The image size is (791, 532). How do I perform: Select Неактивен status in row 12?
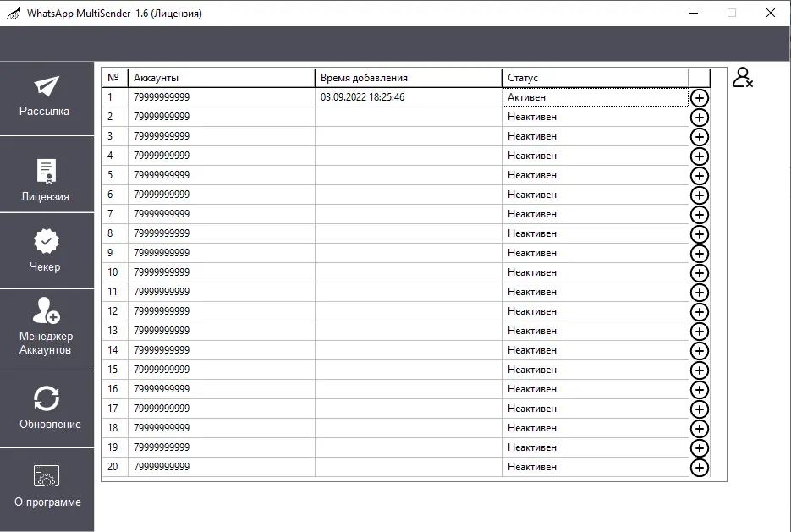[x=596, y=311]
